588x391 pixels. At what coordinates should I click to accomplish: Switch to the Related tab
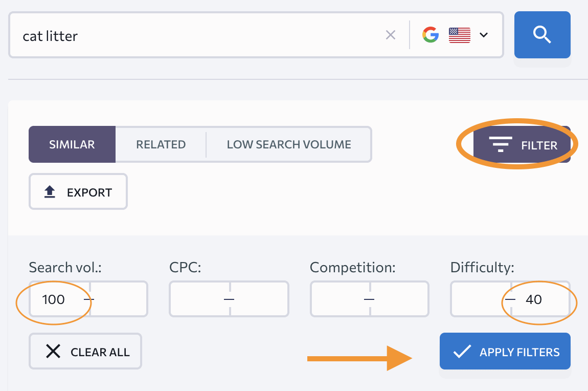point(161,144)
